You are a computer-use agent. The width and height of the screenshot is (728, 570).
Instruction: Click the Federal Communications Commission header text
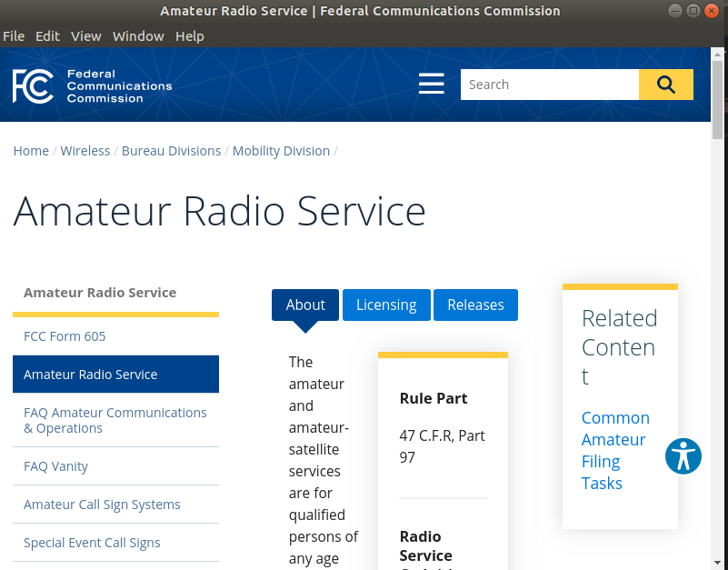[119, 86]
